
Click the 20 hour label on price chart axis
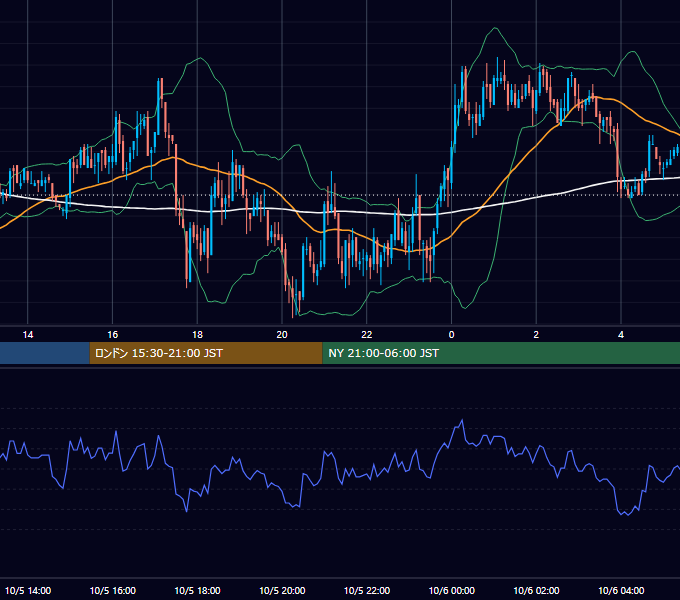point(282,335)
